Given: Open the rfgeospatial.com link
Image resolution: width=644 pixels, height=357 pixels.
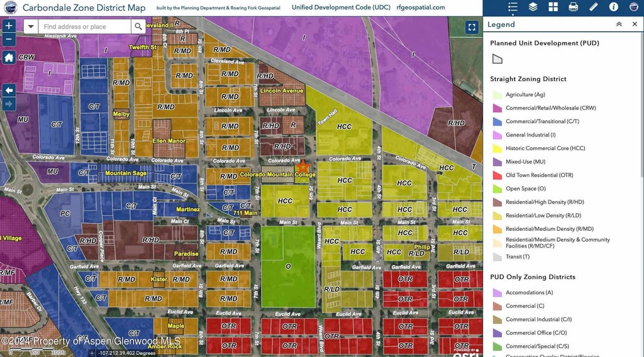Looking at the screenshot, I should click(x=421, y=8).
